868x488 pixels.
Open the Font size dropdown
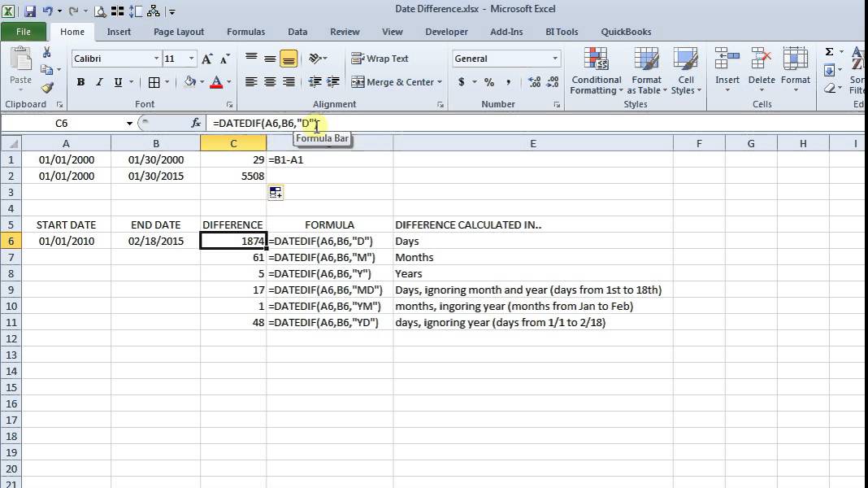[x=192, y=59]
